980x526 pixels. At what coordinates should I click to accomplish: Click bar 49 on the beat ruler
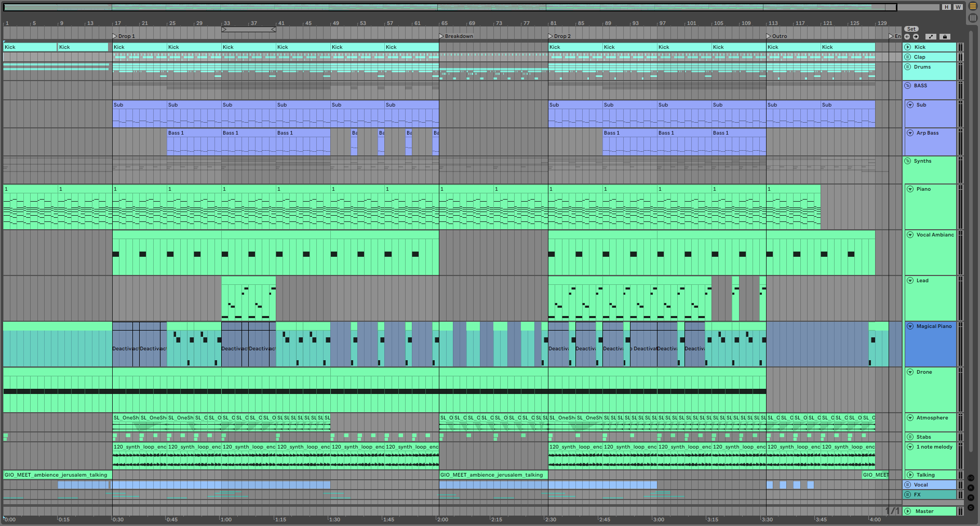click(x=336, y=23)
